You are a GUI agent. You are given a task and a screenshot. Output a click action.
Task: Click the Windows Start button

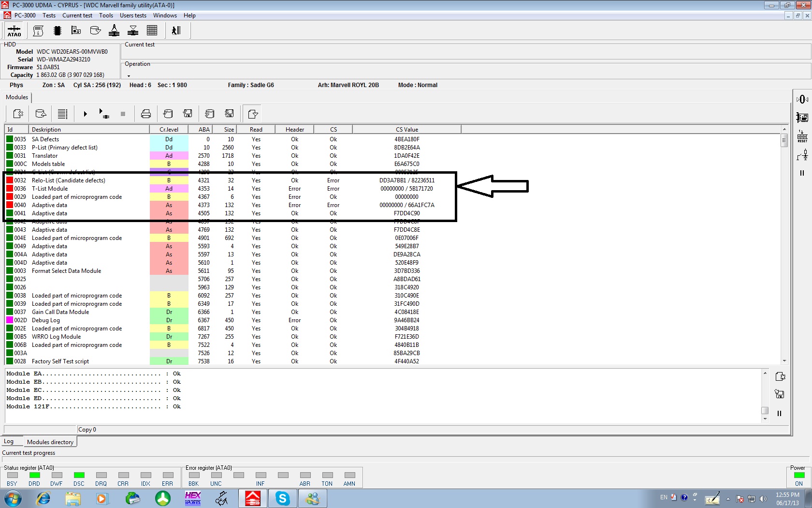point(13,498)
